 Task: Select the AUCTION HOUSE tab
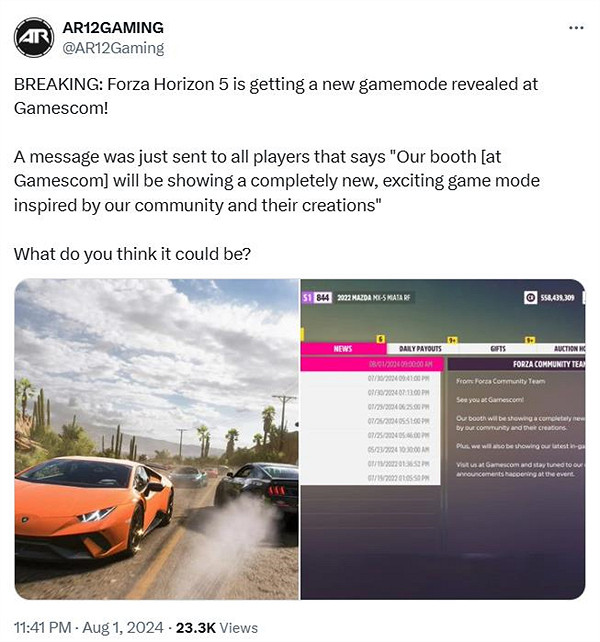[x=569, y=348]
